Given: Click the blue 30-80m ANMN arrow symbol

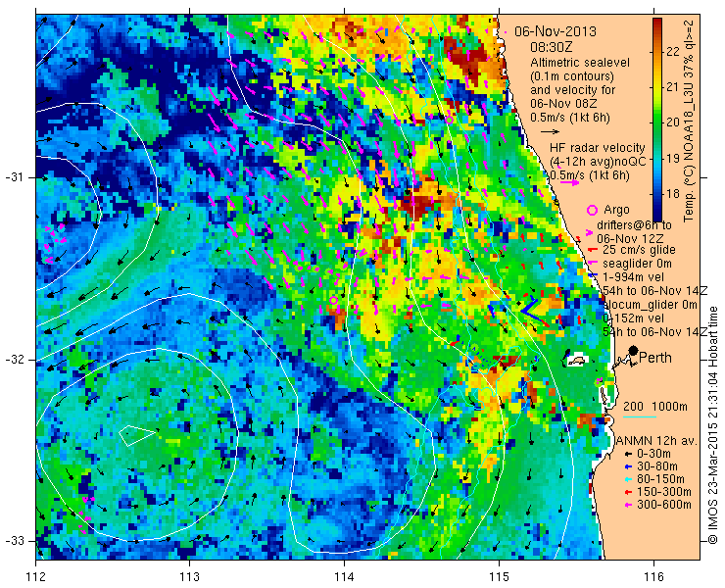Looking at the screenshot, I should pyautogui.click(x=628, y=467).
